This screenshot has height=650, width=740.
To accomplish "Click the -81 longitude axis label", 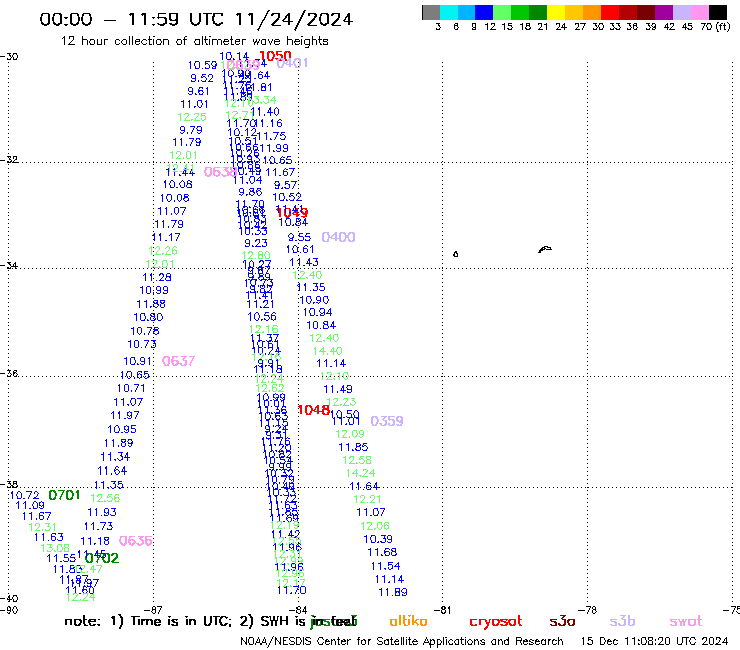I will (443, 610).
